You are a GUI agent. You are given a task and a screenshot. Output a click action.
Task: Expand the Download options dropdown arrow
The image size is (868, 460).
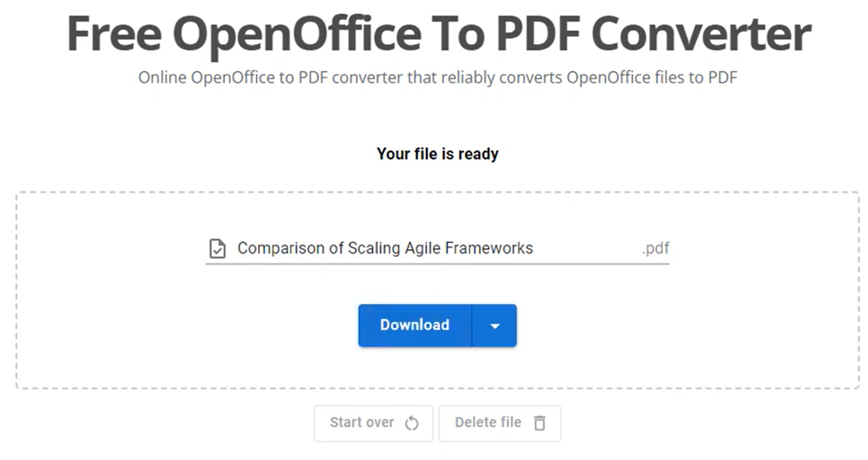pos(494,326)
